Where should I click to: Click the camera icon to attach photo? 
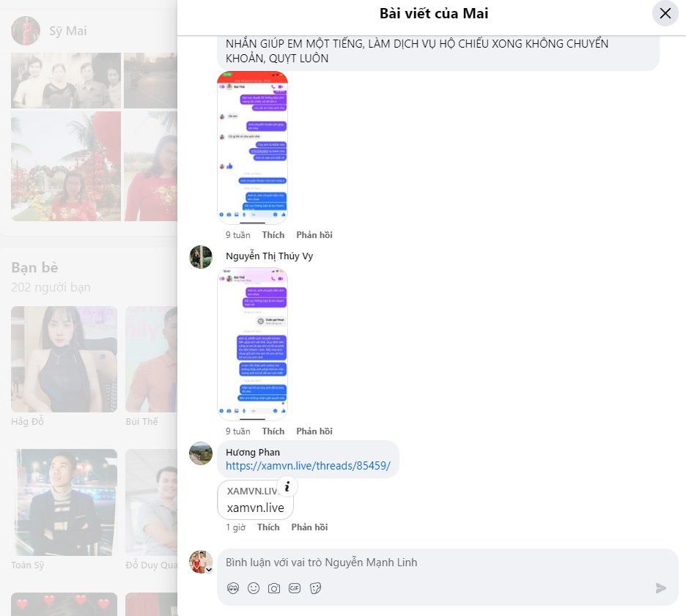[x=274, y=588]
